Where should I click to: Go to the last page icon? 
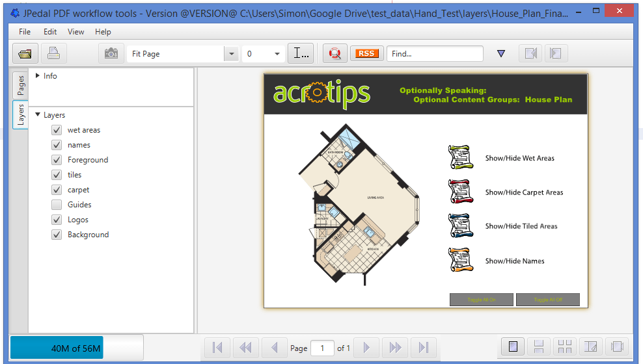click(x=424, y=348)
